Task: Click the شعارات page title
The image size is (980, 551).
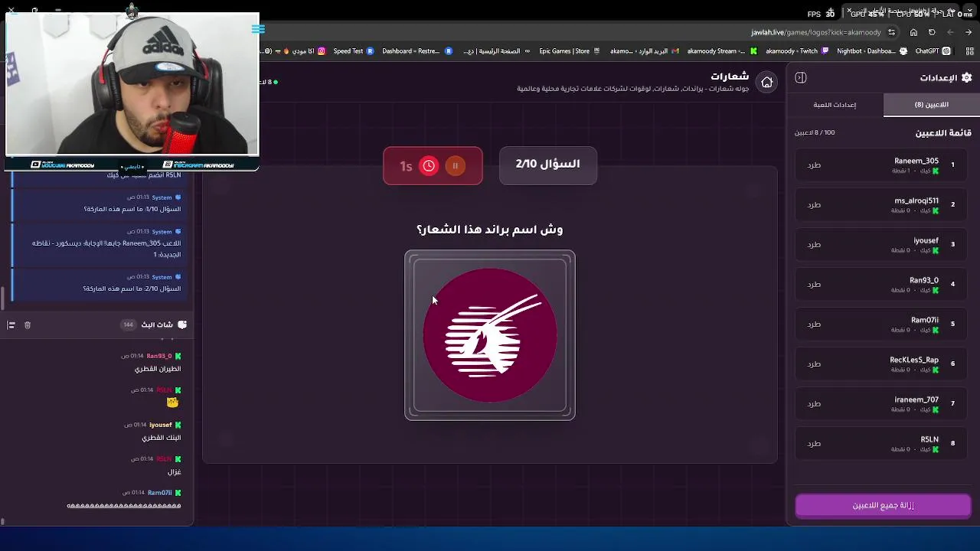Action: point(730,77)
